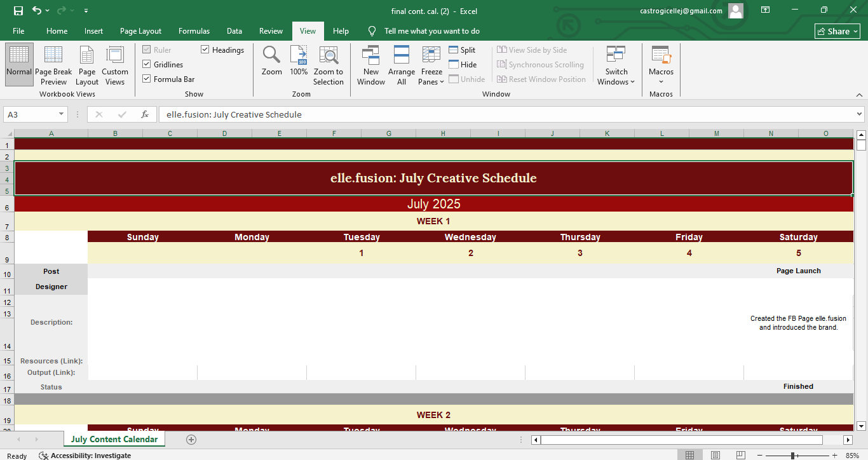This screenshot has width=868, height=460.
Task: Click the horizontal scrollbar
Action: tap(681, 440)
